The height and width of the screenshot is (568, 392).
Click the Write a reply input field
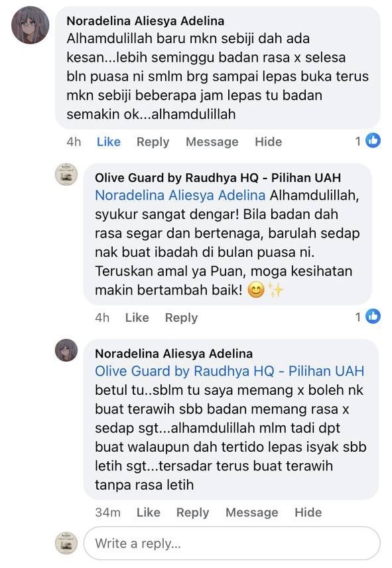click(232, 543)
